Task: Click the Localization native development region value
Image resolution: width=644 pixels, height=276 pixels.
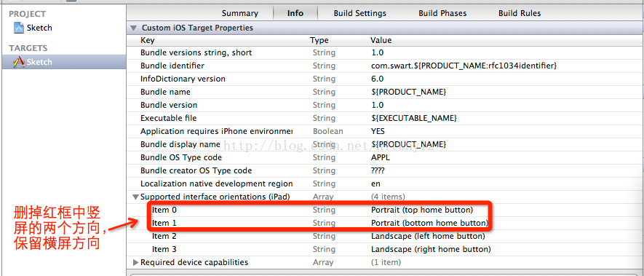Action: [x=375, y=184]
